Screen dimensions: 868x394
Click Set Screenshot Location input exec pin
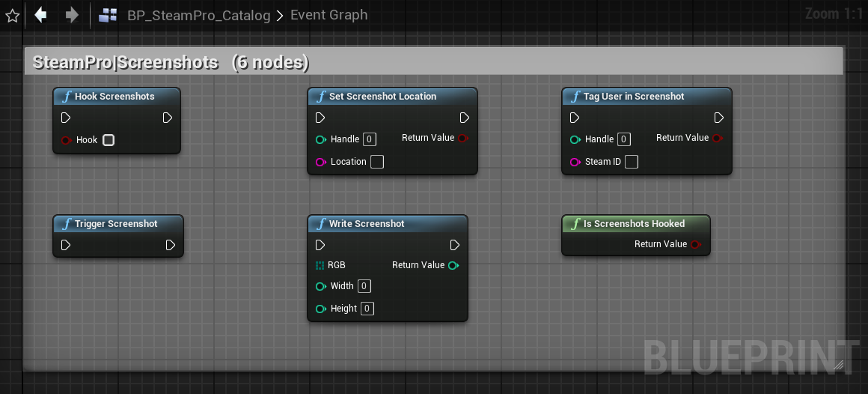tap(320, 118)
